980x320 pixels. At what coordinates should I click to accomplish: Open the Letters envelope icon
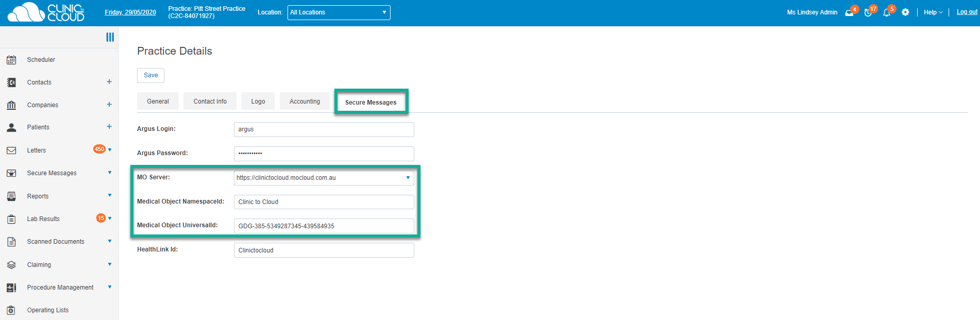coord(11,150)
